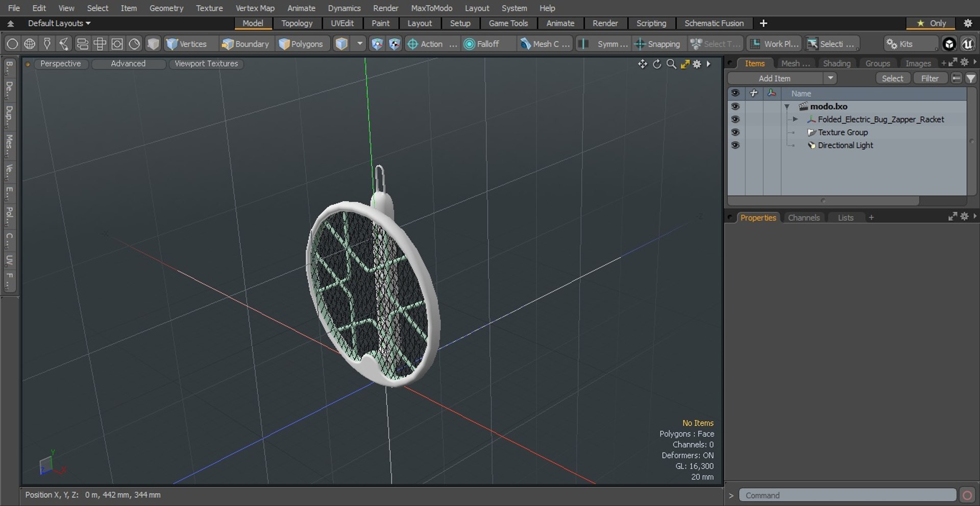Hide the Directional Light item

(735, 145)
